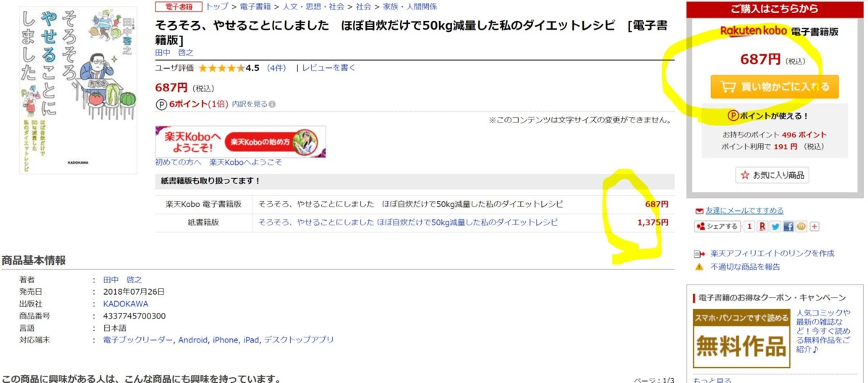Viewport: 868px width, 383px height.
Task: Click the シェアする share button
Action: (718, 227)
